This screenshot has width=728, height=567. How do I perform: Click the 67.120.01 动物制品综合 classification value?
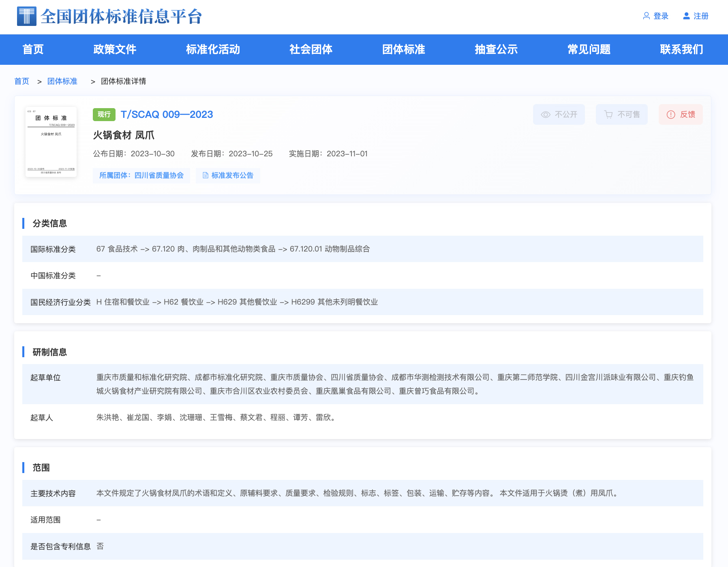tap(330, 249)
